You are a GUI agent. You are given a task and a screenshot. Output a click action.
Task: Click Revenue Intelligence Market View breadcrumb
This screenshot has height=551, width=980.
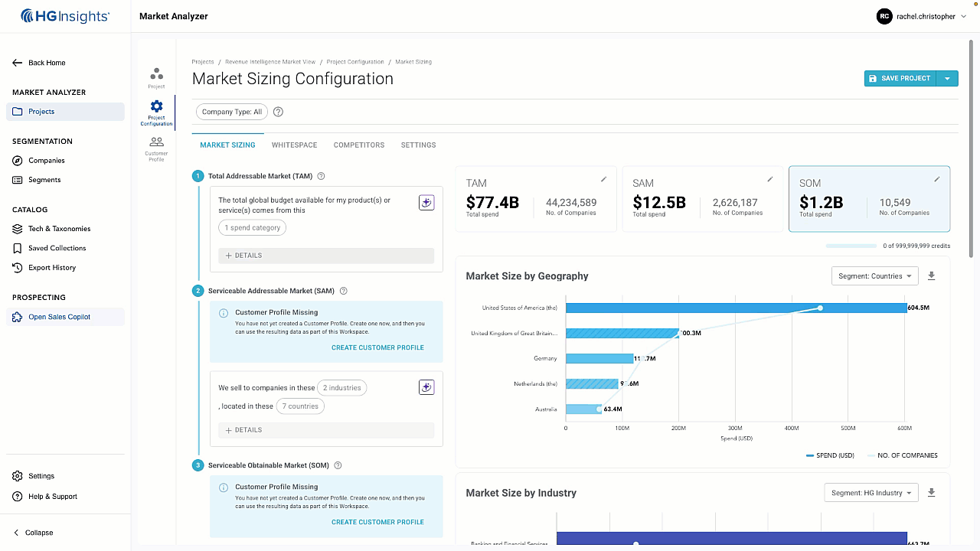[270, 62]
